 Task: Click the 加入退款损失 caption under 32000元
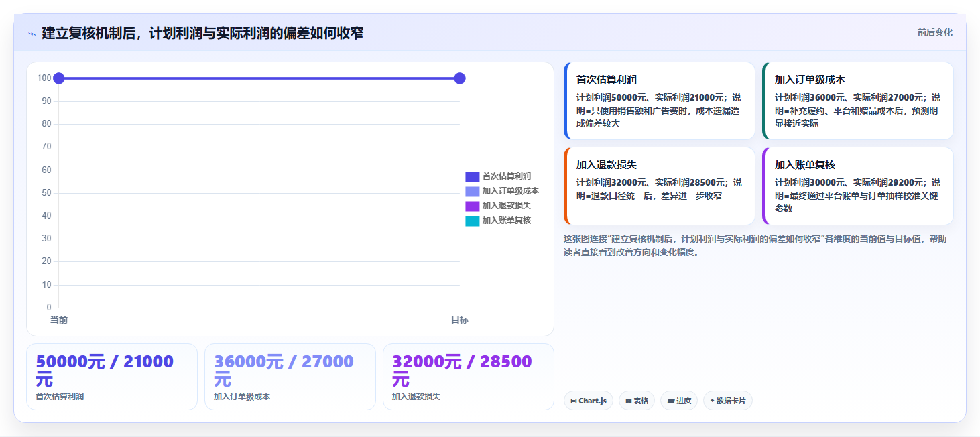point(416,397)
